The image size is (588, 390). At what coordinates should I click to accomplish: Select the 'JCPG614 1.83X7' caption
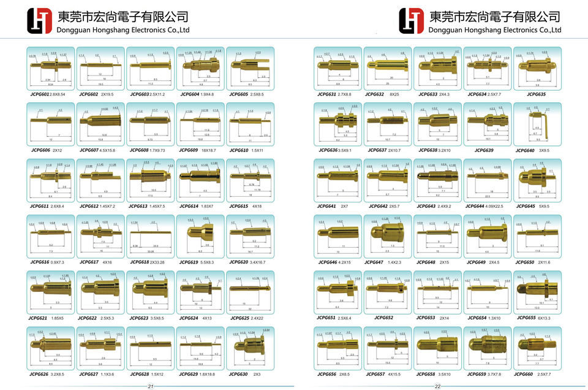(x=196, y=207)
